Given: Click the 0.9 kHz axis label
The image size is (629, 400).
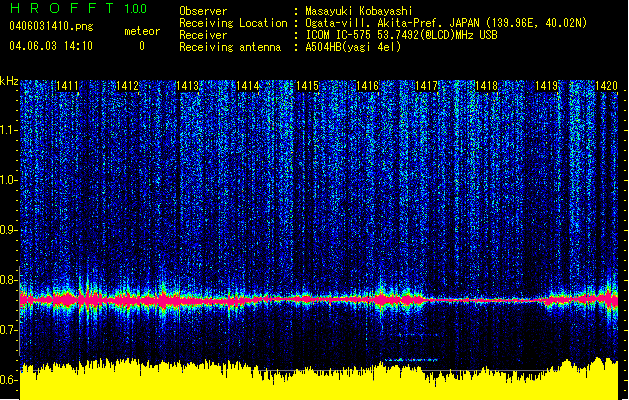Looking at the screenshot, I should tap(9, 230).
